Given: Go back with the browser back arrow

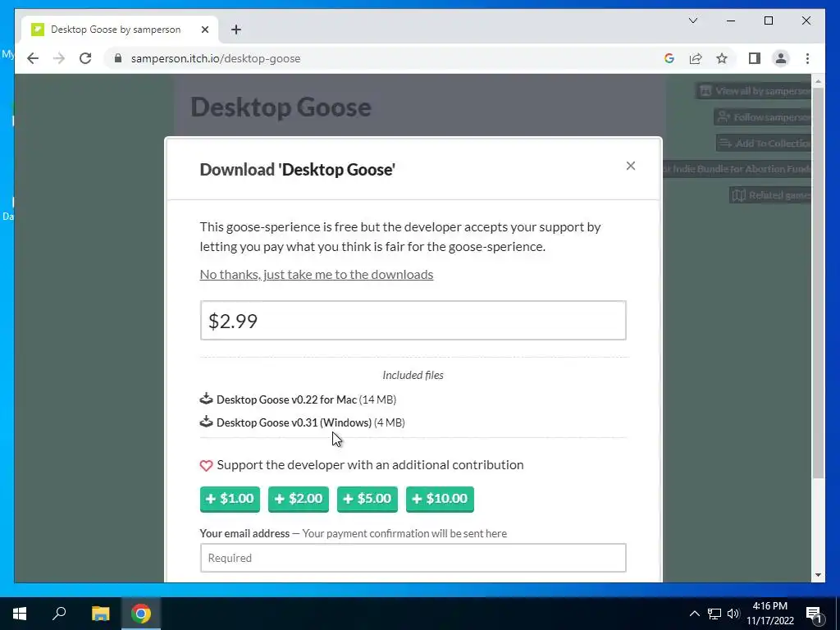Looking at the screenshot, I should click(x=33, y=58).
